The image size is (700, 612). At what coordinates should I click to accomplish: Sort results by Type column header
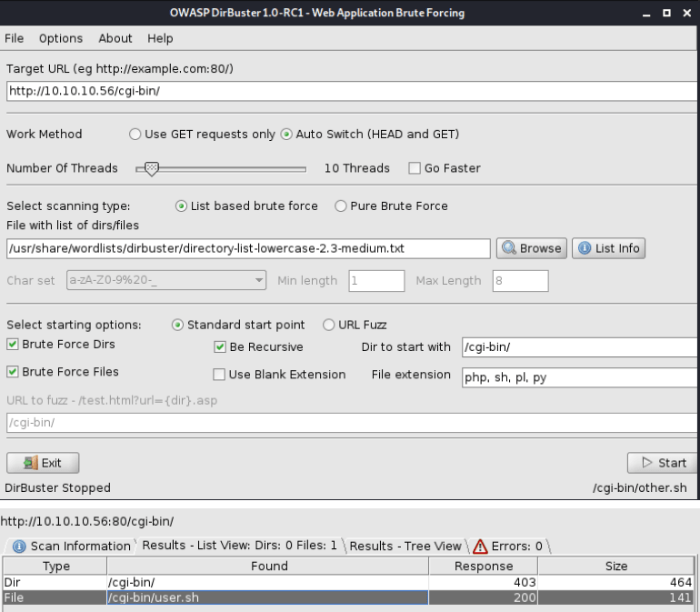click(55, 566)
